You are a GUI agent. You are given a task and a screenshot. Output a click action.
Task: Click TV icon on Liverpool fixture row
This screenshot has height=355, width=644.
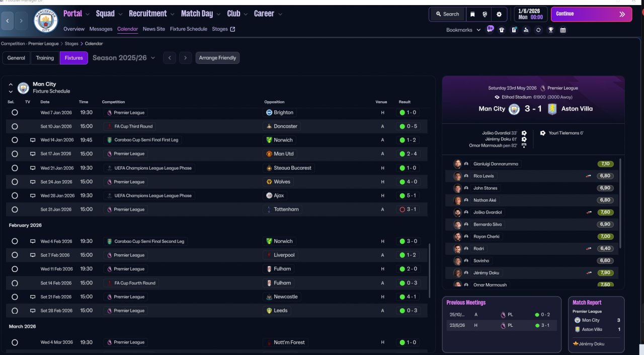pyautogui.click(x=33, y=255)
